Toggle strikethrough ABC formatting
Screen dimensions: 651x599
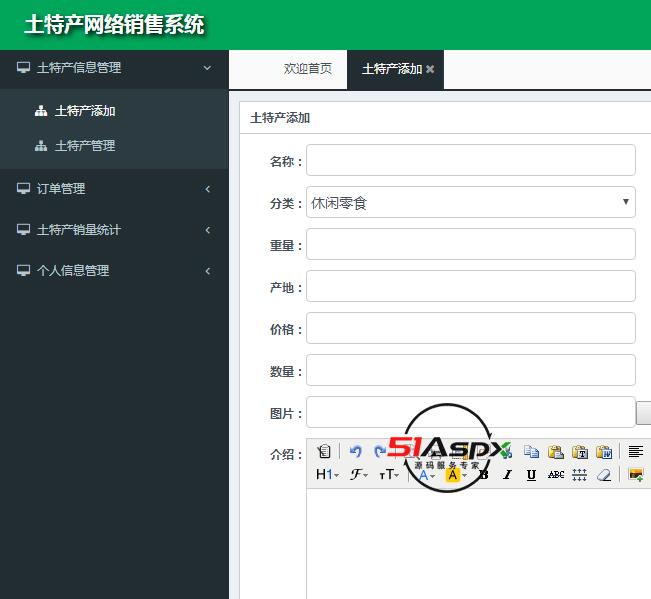(x=556, y=474)
